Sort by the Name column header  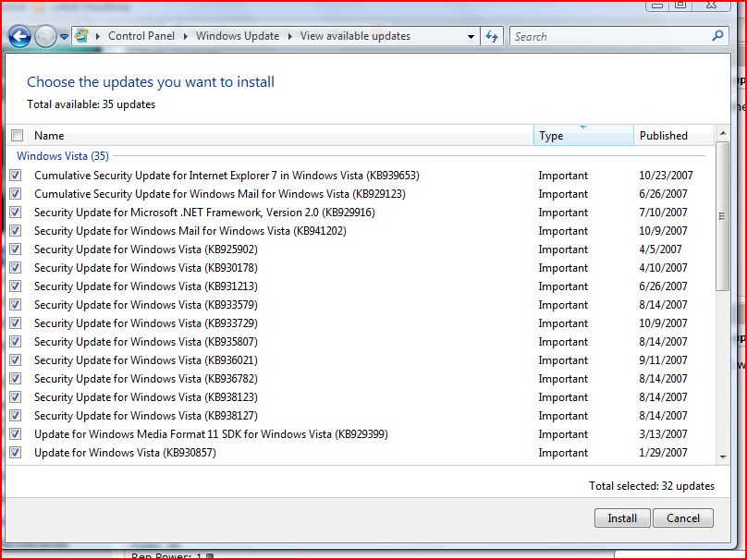281,136
